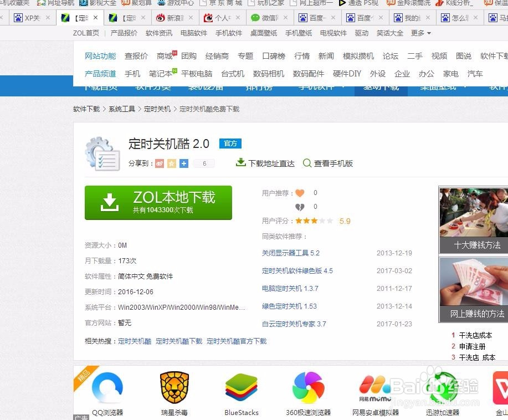Expand the 更多 dropdown in ZOL top bar
The height and width of the screenshot is (420, 508).
click(x=420, y=33)
